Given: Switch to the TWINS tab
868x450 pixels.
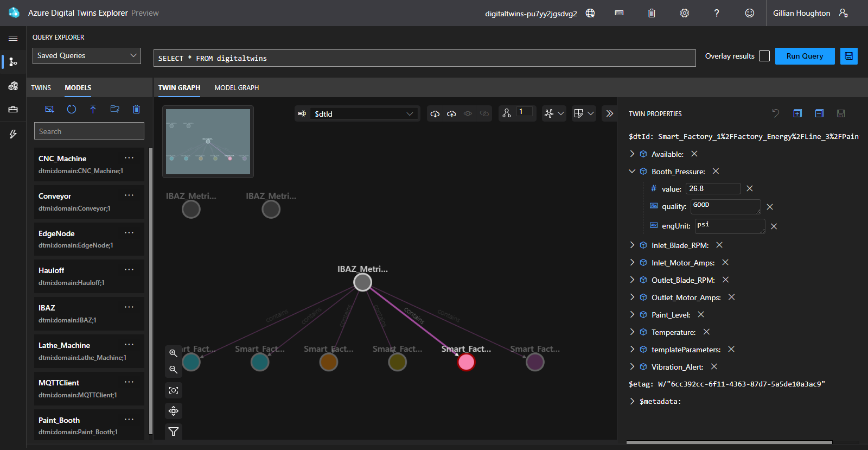Looking at the screenshot, I should click(41, 87).
